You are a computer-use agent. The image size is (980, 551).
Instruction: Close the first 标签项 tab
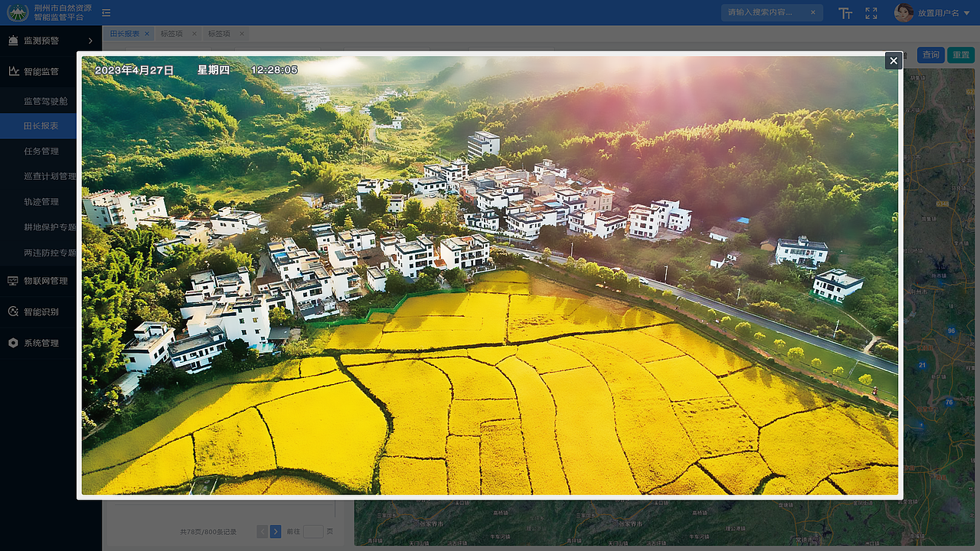[x=194, y=34]
